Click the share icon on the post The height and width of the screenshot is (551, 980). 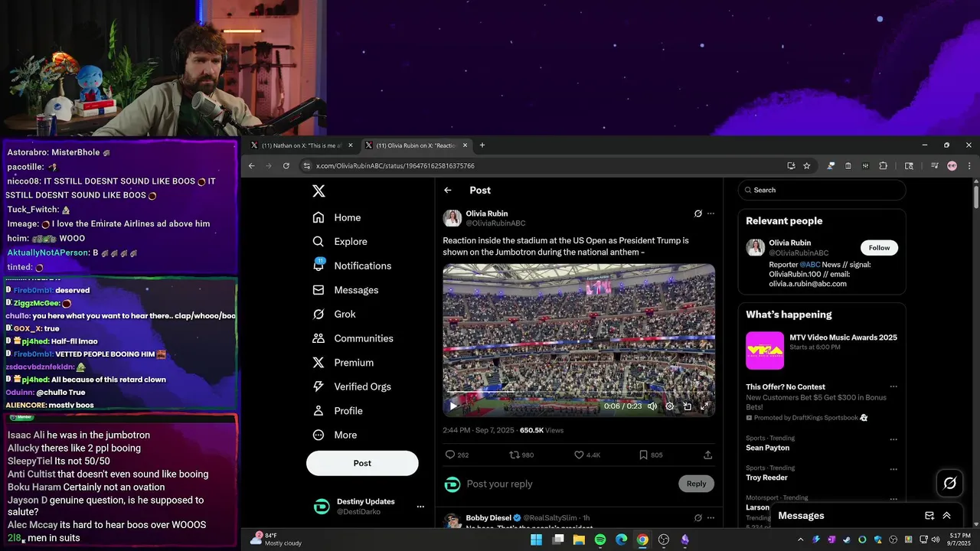coord(707,455)
